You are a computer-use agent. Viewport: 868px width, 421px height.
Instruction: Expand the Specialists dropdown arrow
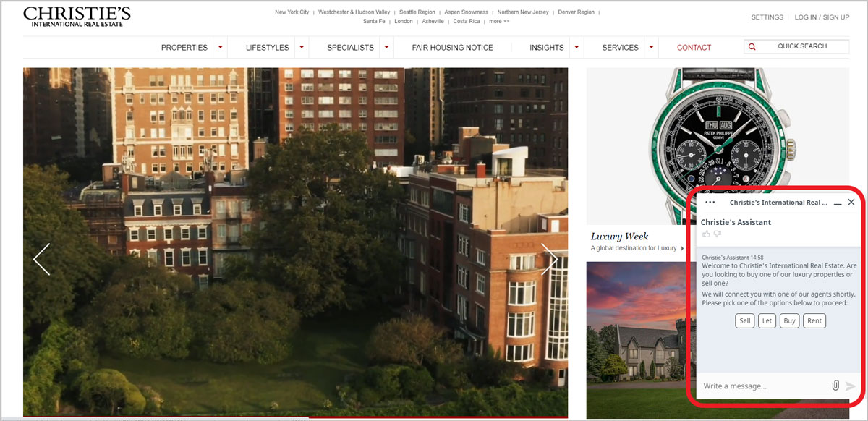click(x=386, y=48)
